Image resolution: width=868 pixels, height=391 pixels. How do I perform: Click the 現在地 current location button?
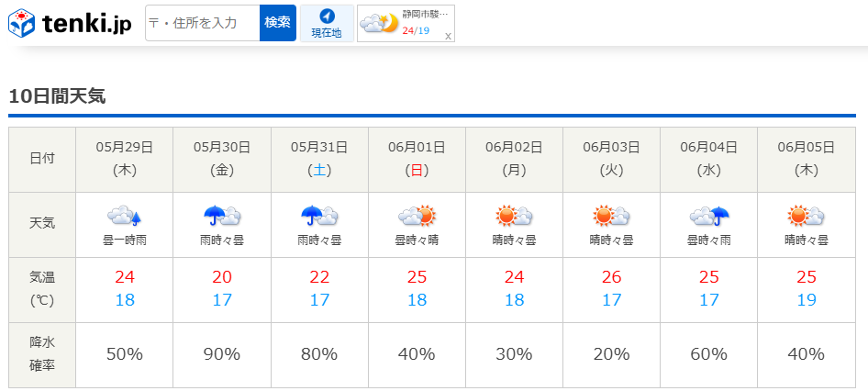click(327, 23)
